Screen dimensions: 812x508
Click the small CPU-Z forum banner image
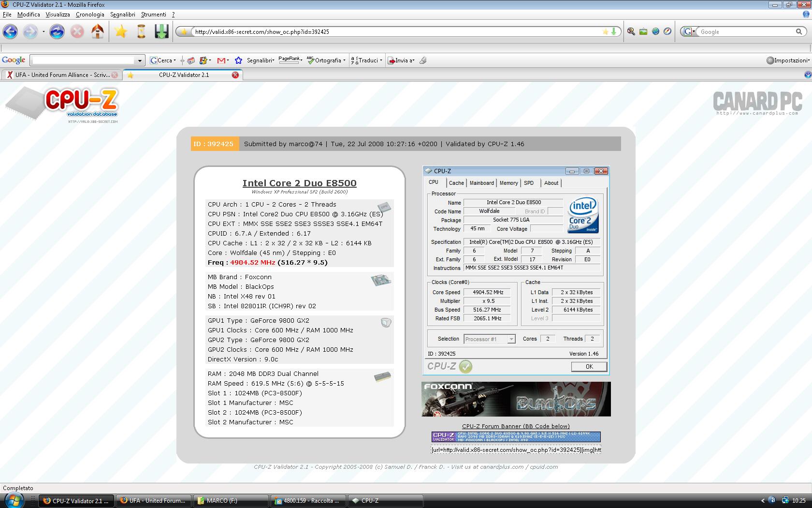pyautogui.click(x=516, y=437)
